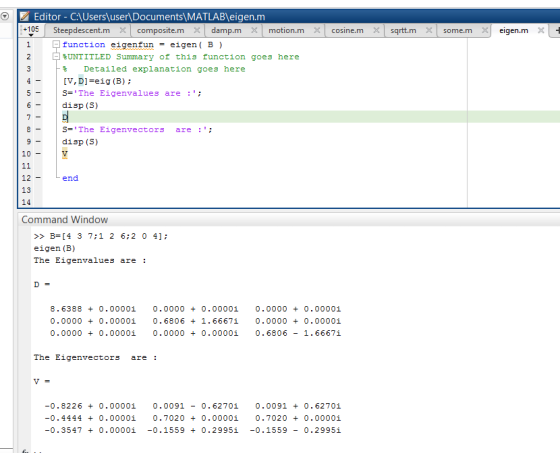Click the disp(S) call on line 9
This screenshot has height=453, width=560.
pyautogui.click(x=80, y=142)
